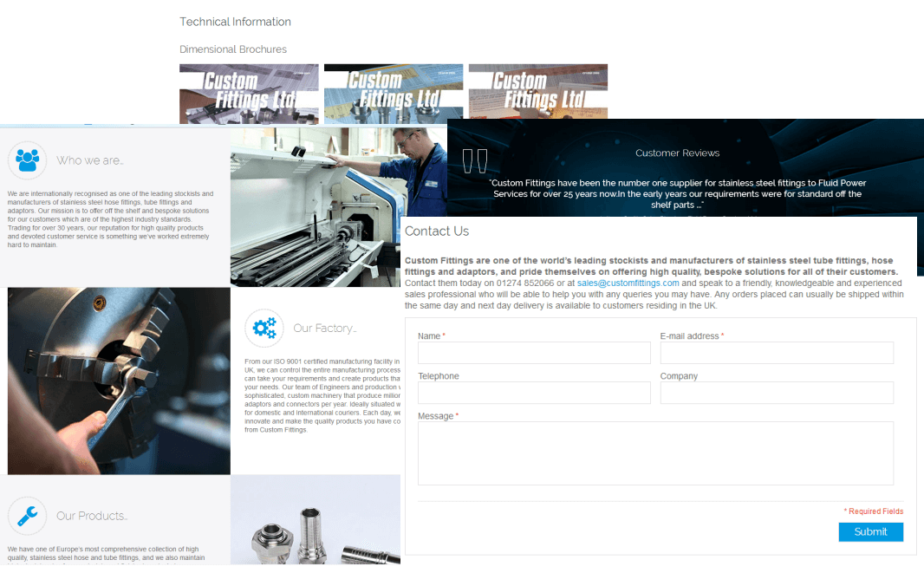Image resolution: width=924 pixels, height=573 pixels.
Task: Open the second blue-tinted Custom Fittings brochure thumbnail
Action: 393,94
